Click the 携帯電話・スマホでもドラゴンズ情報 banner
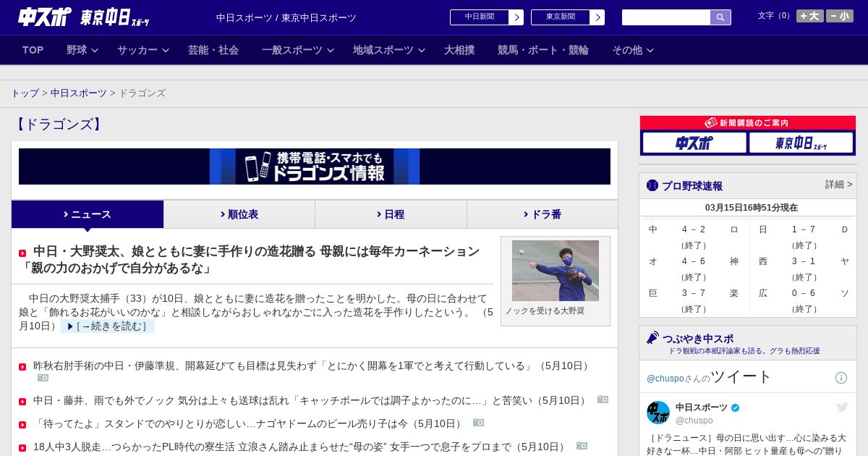The height and width of the screenshot is (456, 868). 315,166
